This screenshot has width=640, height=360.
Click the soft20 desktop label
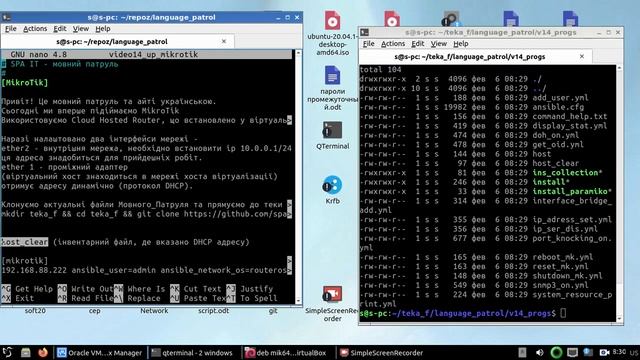tap(35, 311)
